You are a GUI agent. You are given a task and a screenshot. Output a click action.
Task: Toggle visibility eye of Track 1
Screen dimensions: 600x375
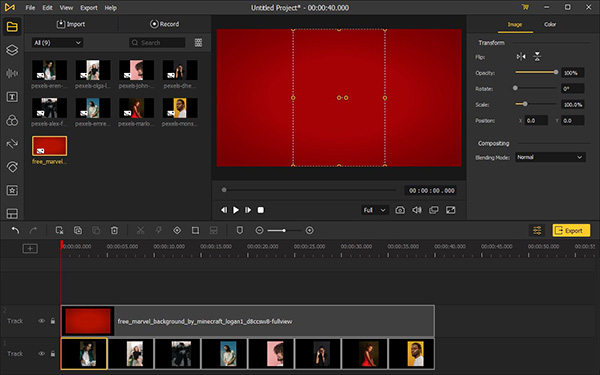[x=41, y=354]
